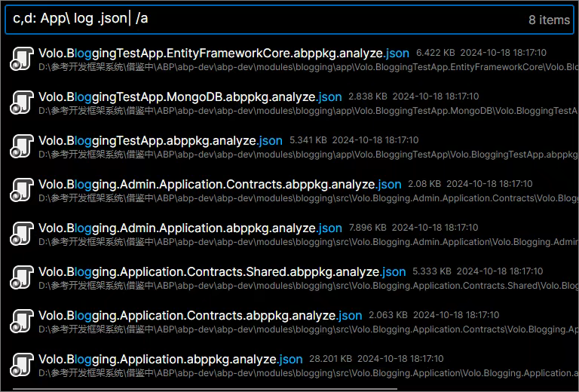
Task: Click the path under the EntityFrameworkCore result
Action: coord(308,67)
